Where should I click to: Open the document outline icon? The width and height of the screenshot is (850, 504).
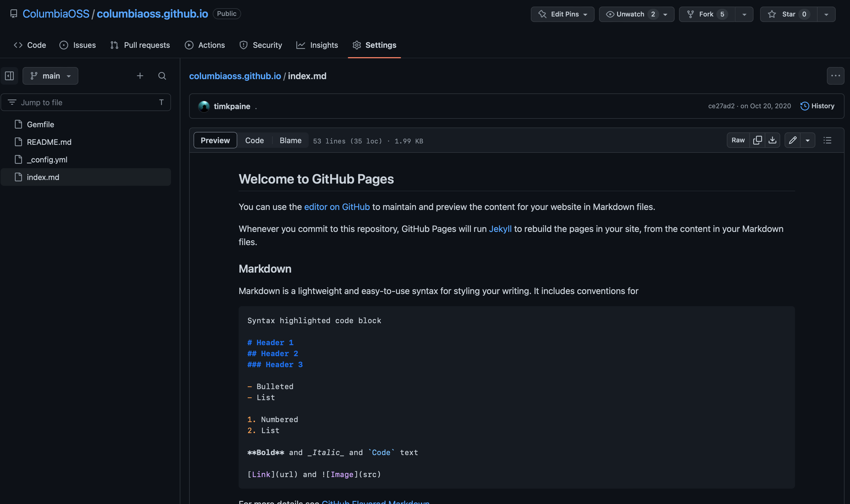click(x=827, y=140)
